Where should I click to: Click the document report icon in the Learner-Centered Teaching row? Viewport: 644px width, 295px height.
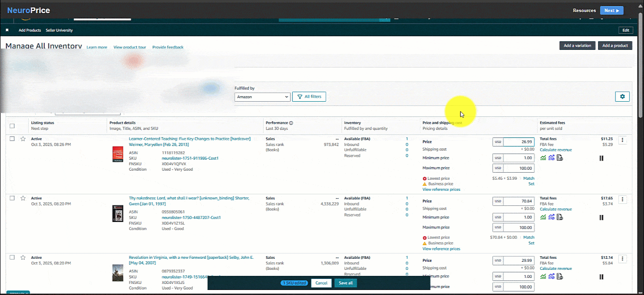pos(559,158)
